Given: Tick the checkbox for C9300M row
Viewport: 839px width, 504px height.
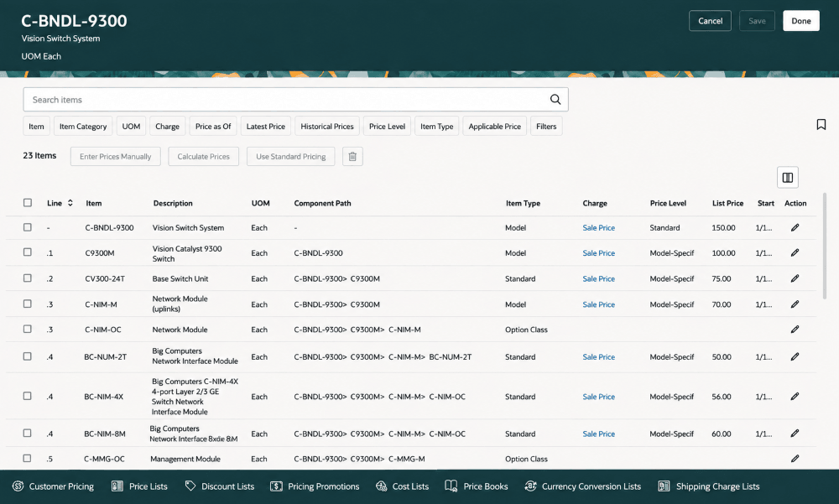Looking at the screenshot, I should click(x=28, y=252).
